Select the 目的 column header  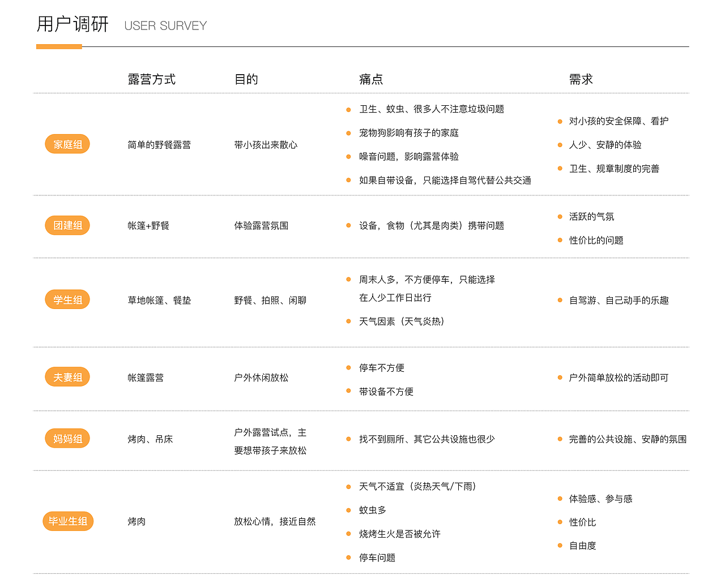pos(246,79)
